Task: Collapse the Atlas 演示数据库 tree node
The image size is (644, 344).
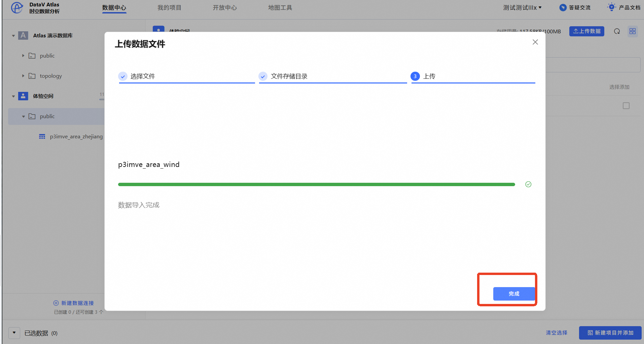Action: click(13, 36)
